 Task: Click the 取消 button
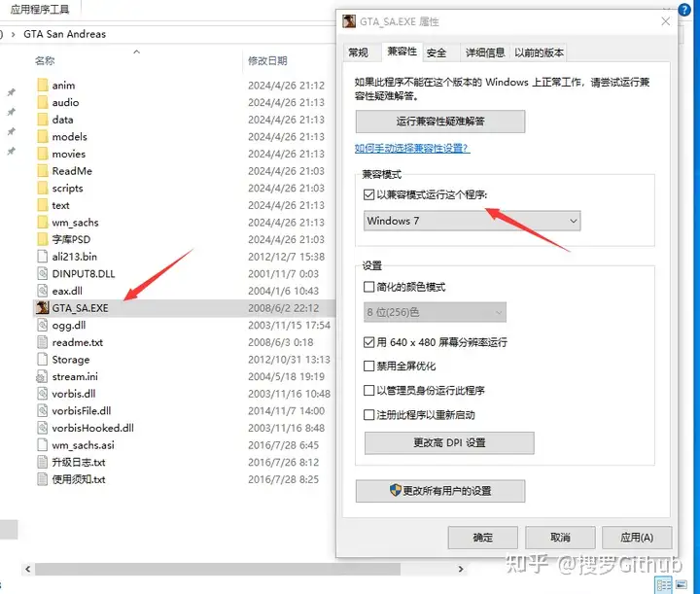(x=560, y=538)
